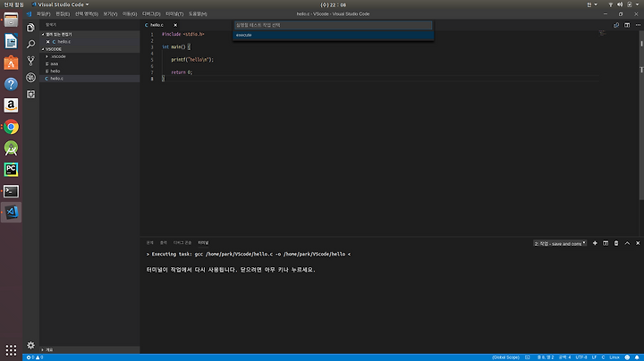
Task: Change LF end of line setting
Action: 594,357
